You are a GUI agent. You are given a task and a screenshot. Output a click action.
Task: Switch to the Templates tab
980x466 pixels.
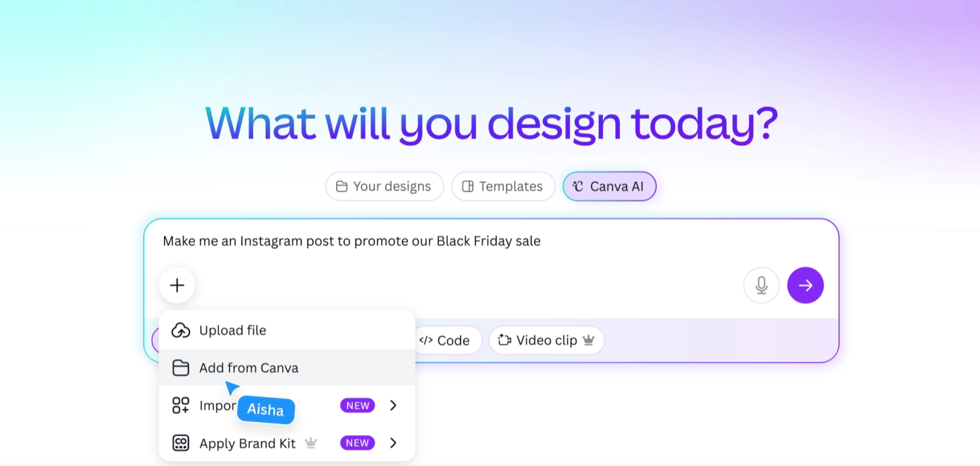coord(503,186)
